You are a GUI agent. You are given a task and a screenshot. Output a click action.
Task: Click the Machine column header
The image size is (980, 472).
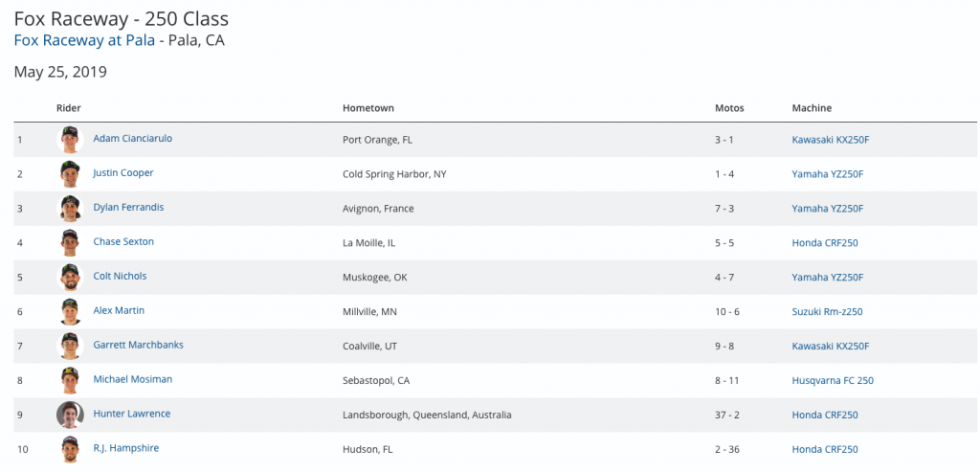pyautogui.click(x=812, y=108)
